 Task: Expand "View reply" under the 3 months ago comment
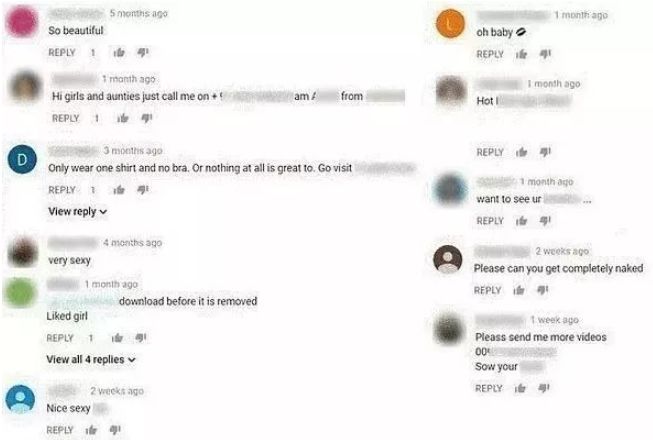coord(77,211)
